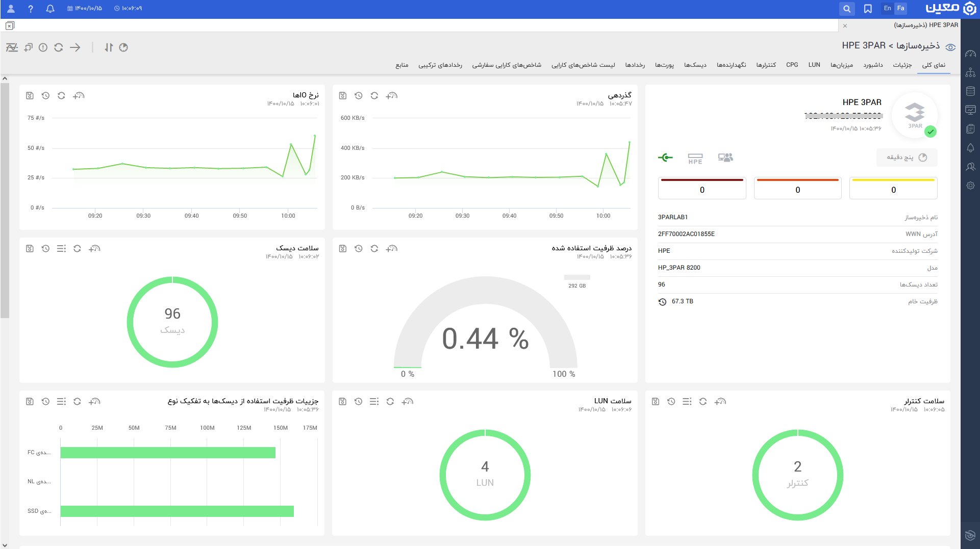Open settings gear in right sidebar
Image resolution: width=980 pixels, height=549 pixels.
970,186
